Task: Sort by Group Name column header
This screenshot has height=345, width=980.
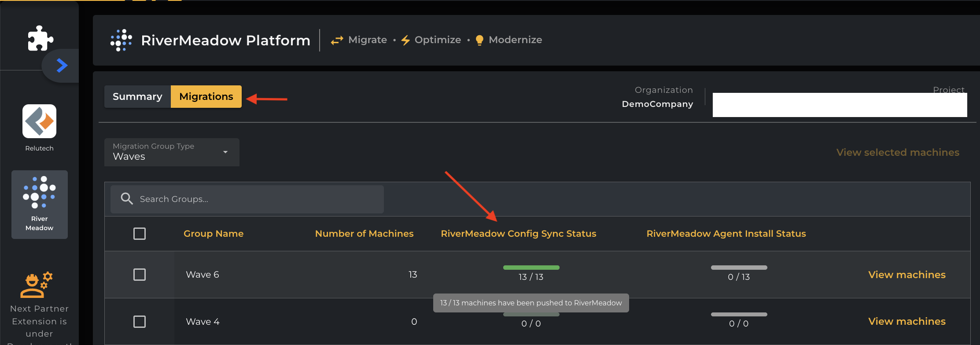Action: click(x=214, y=234)
